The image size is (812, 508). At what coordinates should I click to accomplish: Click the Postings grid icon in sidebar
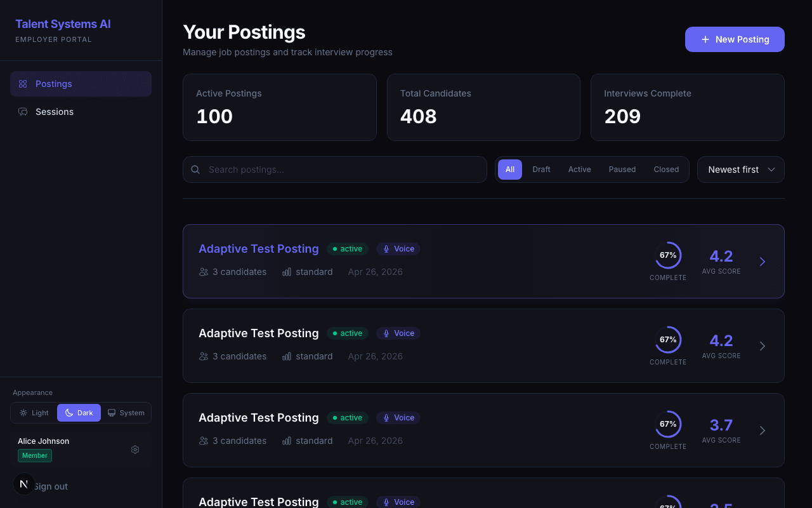coord(23,84)
